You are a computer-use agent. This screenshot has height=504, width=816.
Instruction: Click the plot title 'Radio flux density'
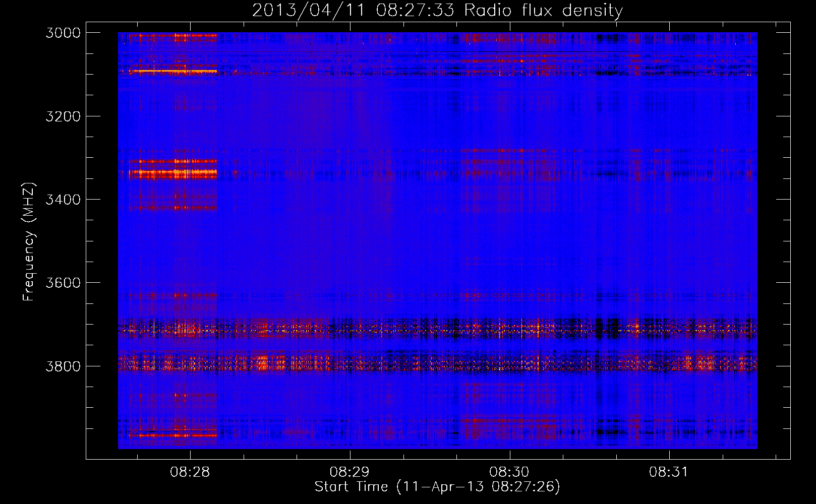[543, 11]
